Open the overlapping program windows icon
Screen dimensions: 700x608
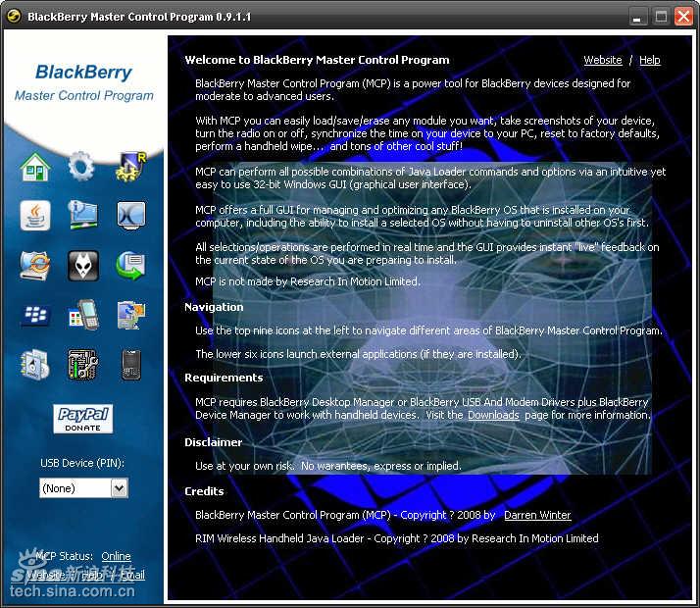pyautogui.click(x=130, y=315)
